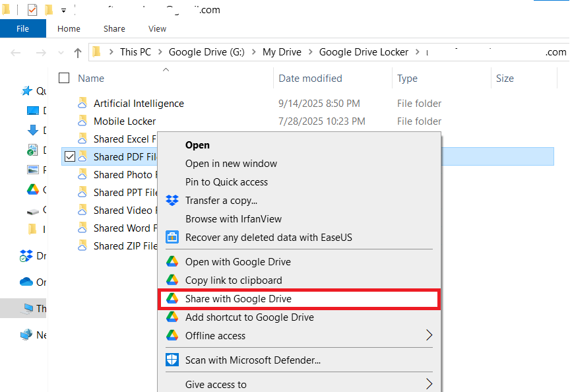
Task: Toggle the checkmark icon in title bar
Action: pyautogui.click(x=32, y=10)
